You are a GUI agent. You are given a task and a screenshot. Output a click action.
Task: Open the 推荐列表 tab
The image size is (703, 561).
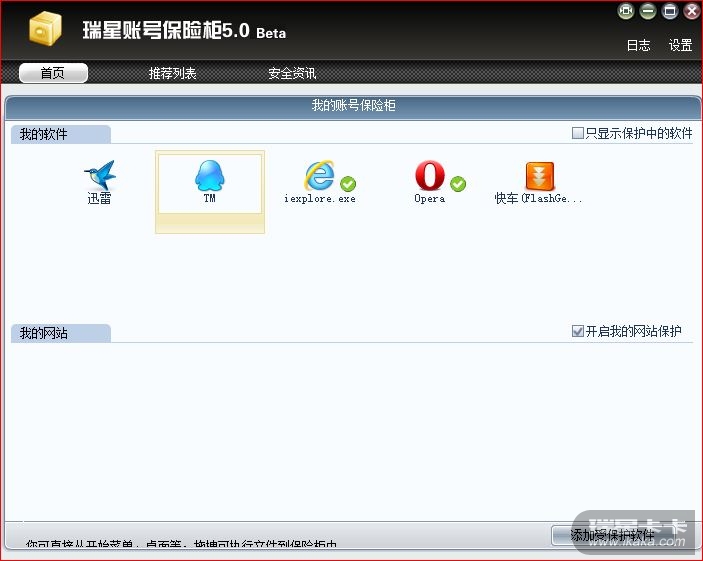tap(172, 73)
